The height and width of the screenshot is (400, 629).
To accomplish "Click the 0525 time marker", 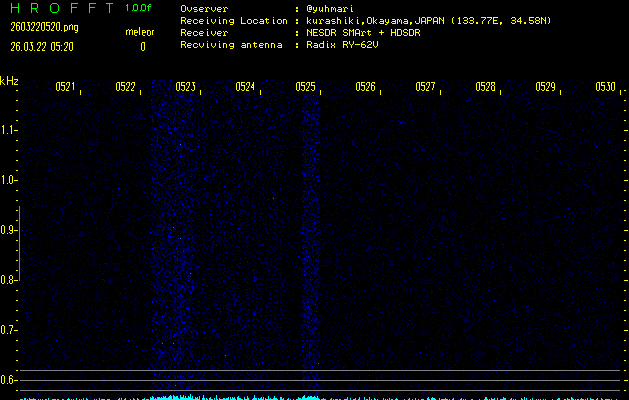I will [305, 87].
